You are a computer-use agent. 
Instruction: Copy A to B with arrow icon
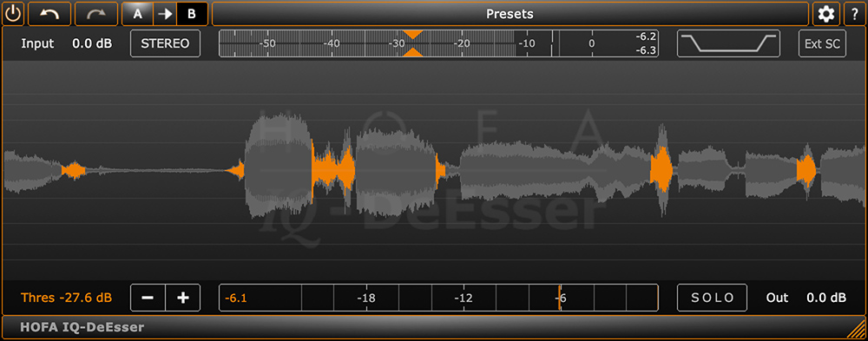[x=165, y=14]
